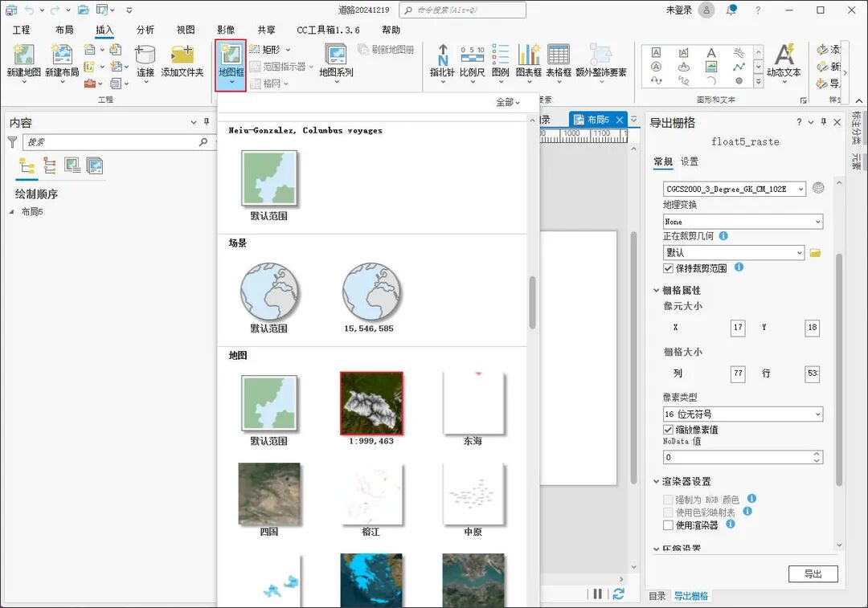Collapse the 渲染器设置 section

(x=656, y=481)
